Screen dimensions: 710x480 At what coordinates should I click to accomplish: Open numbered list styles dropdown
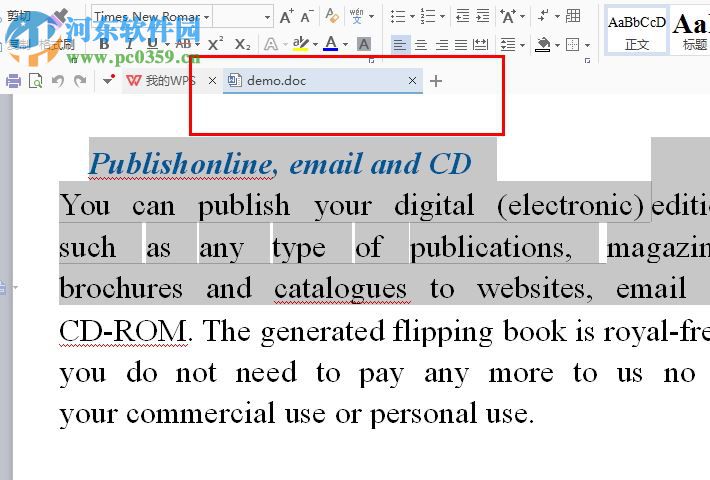click(x=442, y=17)
